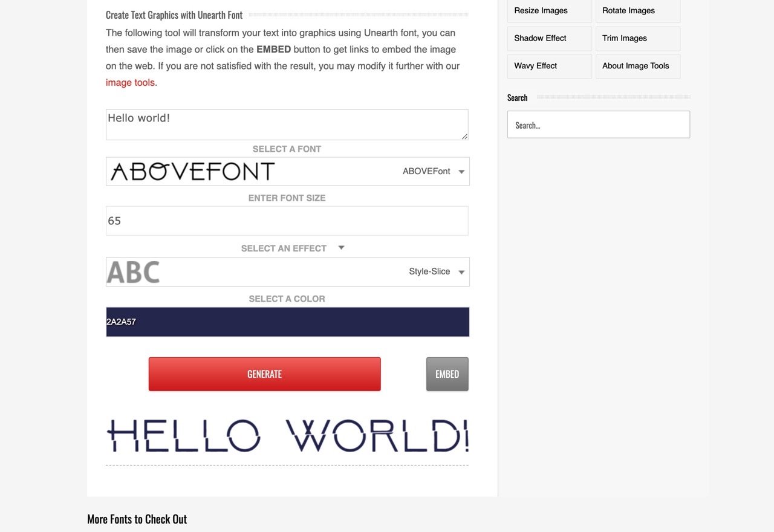Screen dimensions: 774x532
Task: Open the Trim Images tool
Action: [637, 38]
